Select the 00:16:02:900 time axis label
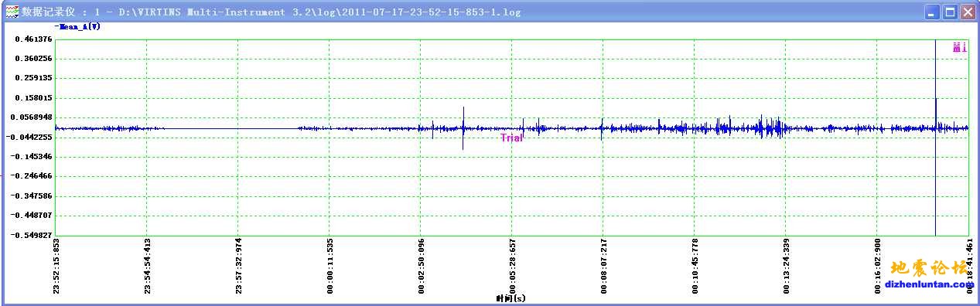Image resolution: width=980 pixels, height=306 pixels. point(877,267)
